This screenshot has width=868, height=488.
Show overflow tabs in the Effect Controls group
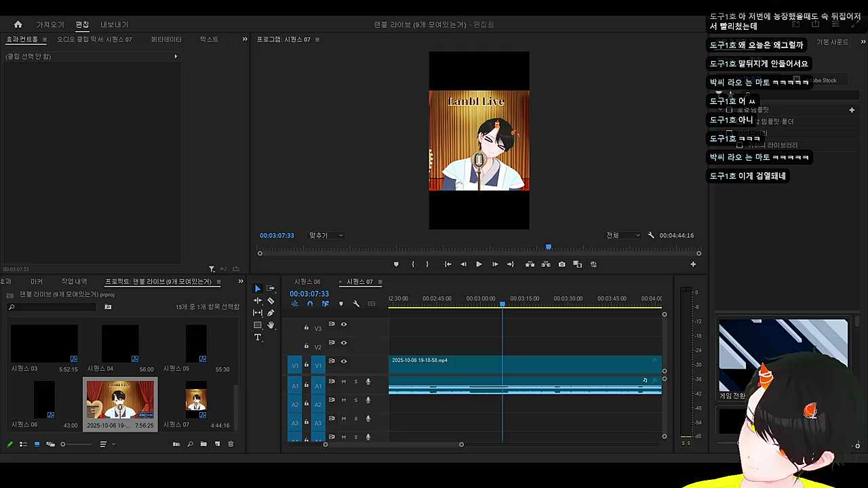pyautogui.click(x=245, y=39)
